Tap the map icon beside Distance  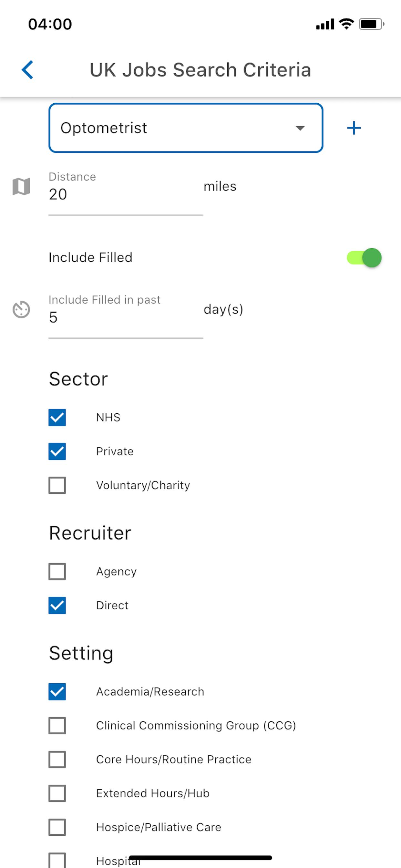21,186
